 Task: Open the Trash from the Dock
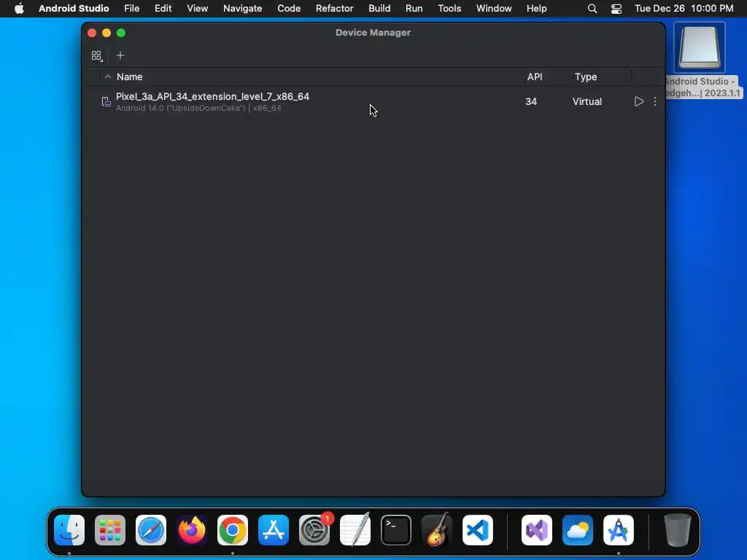(x=678, y=530)
